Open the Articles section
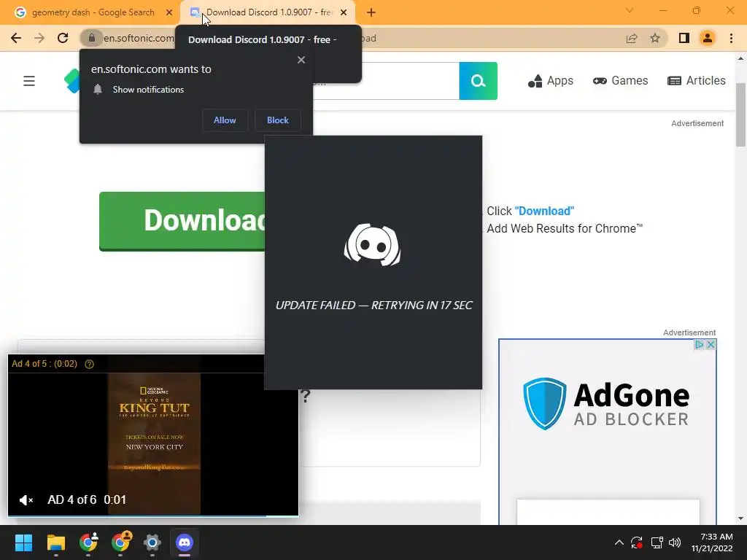747x560 pixels. click(x=697, y=81)
